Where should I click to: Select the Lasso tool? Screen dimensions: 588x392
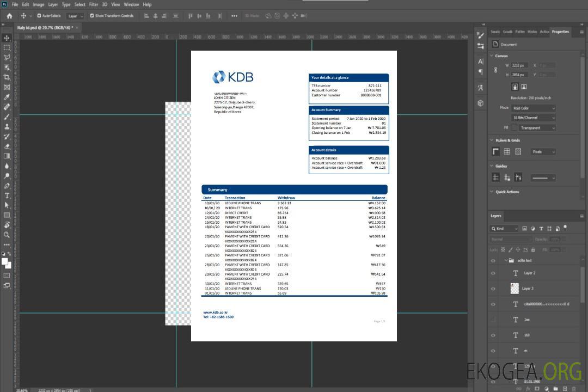[7, 57]
